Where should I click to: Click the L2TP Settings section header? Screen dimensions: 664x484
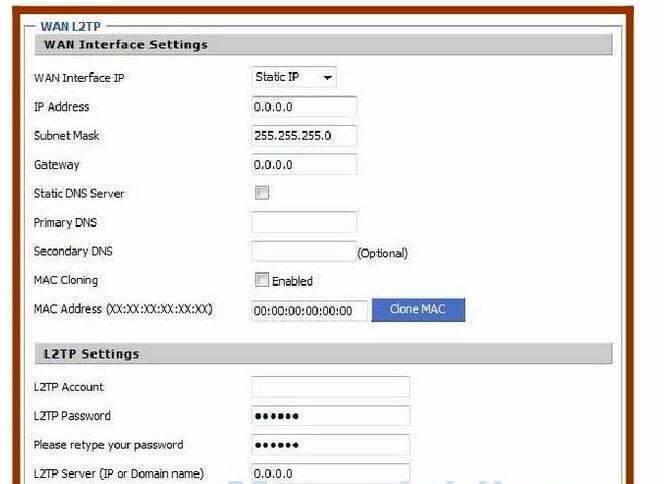pyautogui.click(x=324, y=354)
